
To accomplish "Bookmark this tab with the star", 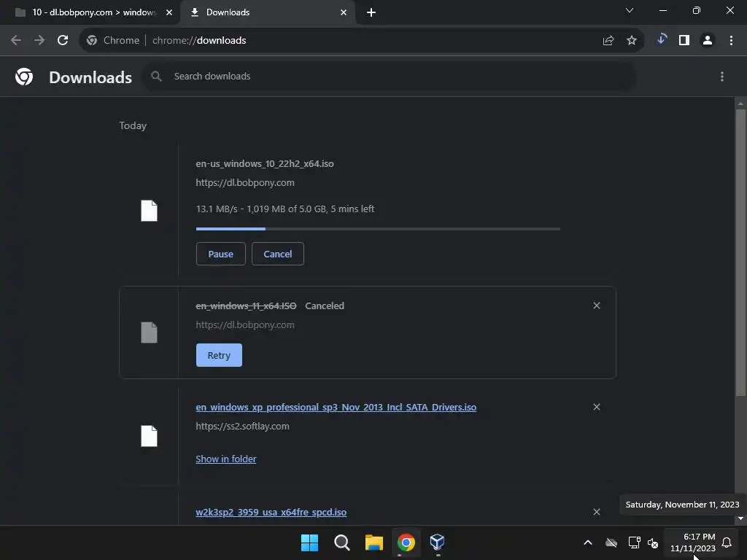I will [x=632, y=41].
